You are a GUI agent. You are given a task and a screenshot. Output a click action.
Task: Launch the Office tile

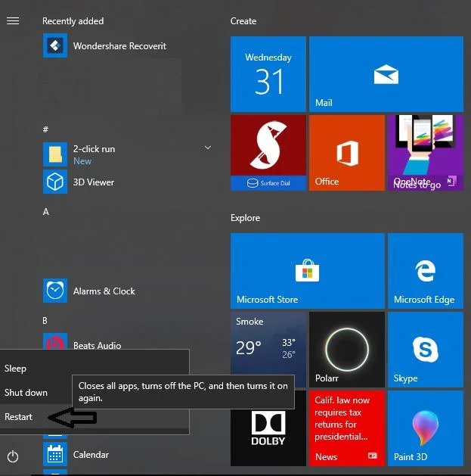(347, 153)
